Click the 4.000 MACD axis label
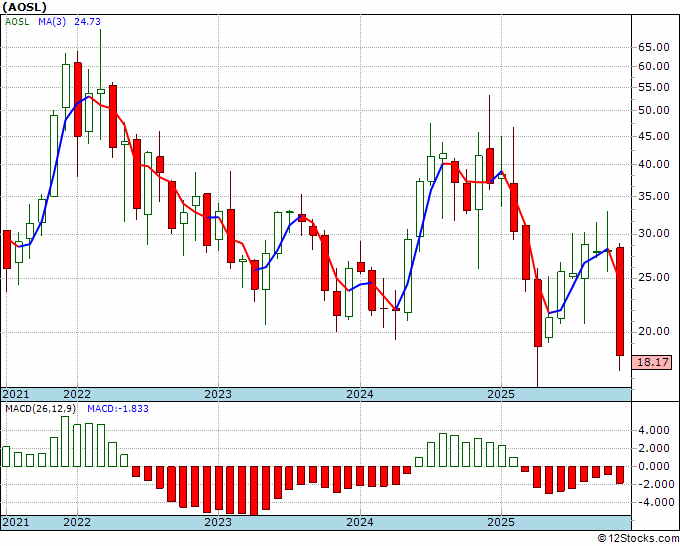This screenshot has width=680, height=546. click(x=654, y=431)
